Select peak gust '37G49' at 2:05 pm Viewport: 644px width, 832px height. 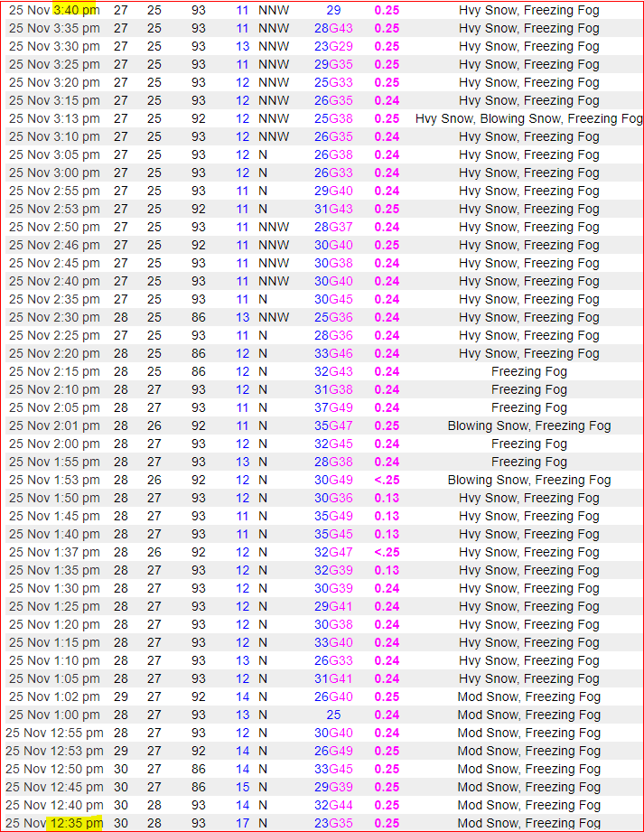[x=333, y=407]
